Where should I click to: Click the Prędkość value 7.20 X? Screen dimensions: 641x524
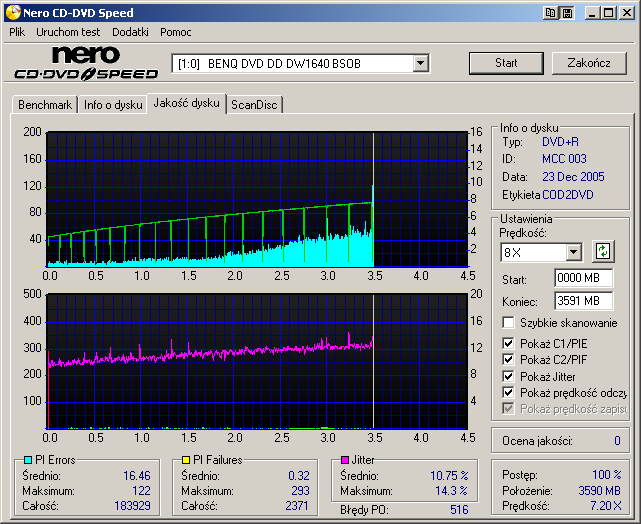(x=605, y=506)
